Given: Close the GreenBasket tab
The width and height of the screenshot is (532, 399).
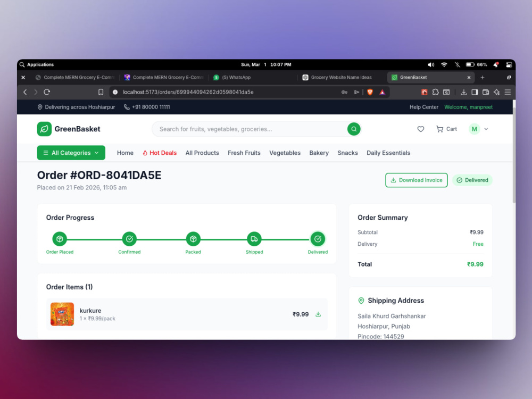Looking at the screenshot, I should [x=469, y=77].
